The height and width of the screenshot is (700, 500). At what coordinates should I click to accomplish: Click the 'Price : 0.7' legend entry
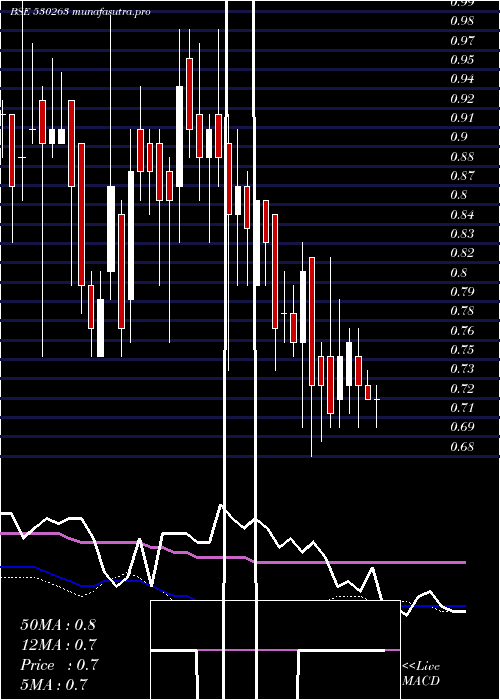[59, 665]
